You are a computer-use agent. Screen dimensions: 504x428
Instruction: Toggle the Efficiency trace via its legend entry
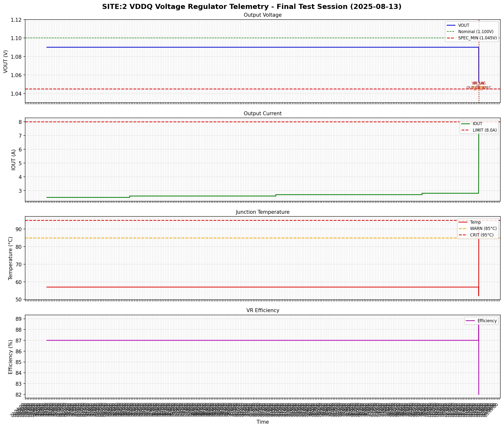(x=488, y=321)
